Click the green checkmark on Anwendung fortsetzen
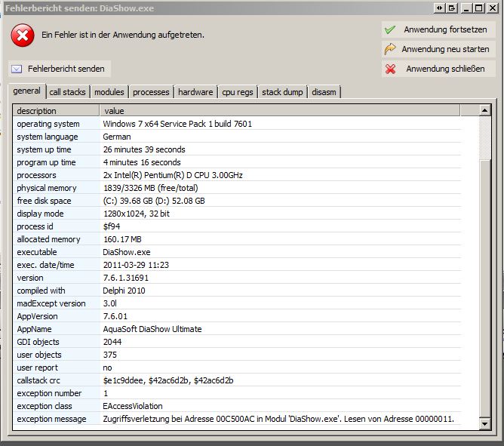This screenshot has height=446, width=504. coord(390,29)
